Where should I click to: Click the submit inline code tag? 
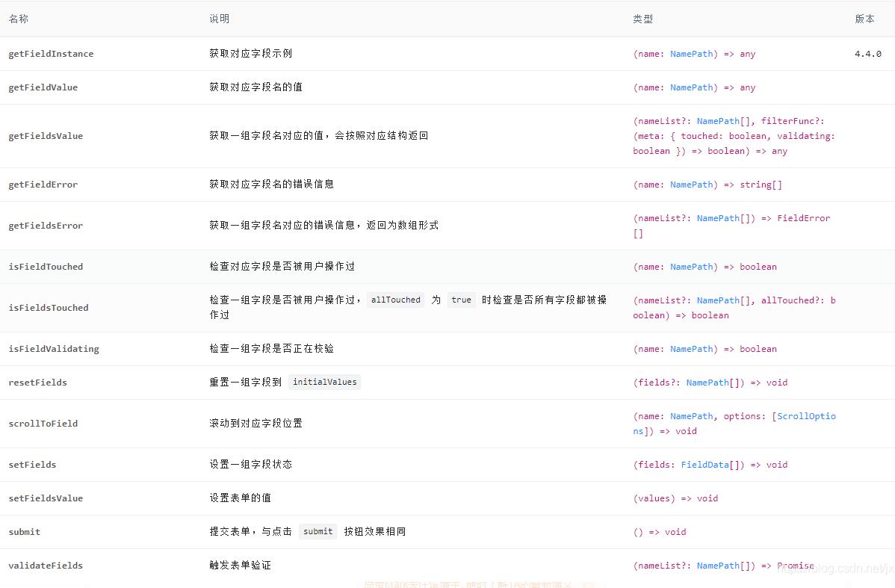coord(318,531)
